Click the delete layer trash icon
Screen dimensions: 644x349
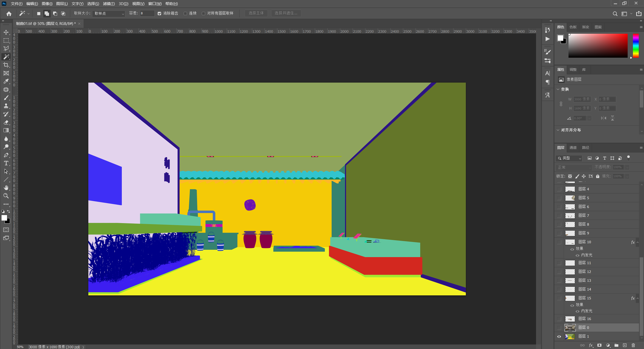click(x=633, y=345)
